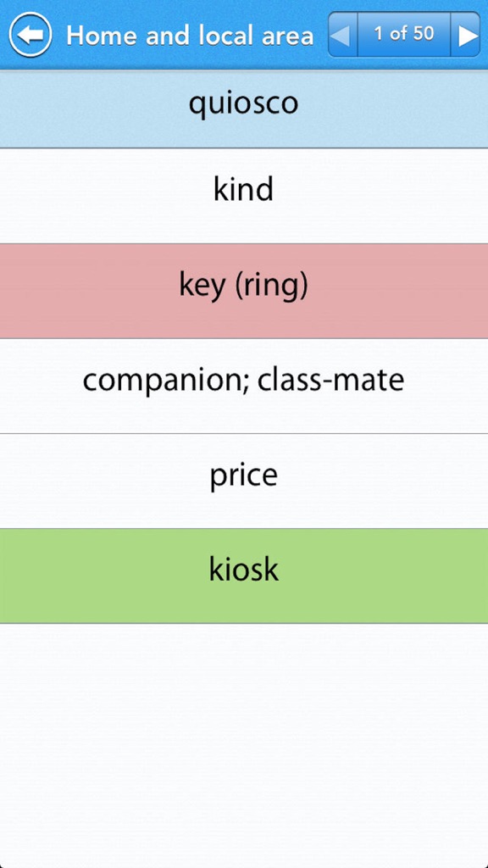Click the light blue question header row
Screen dimensions: 488x868
click(x=243, y=108)
